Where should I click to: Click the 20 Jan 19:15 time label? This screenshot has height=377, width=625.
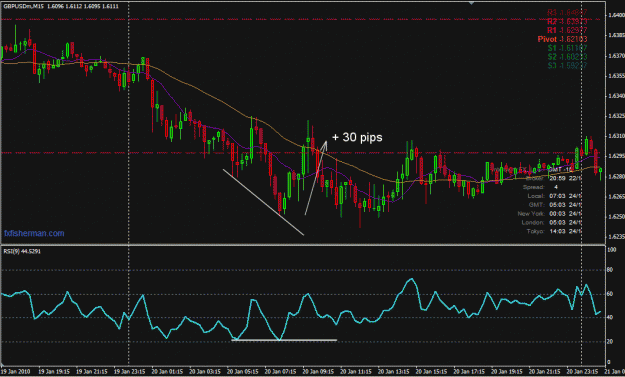(x=507, y=371)
